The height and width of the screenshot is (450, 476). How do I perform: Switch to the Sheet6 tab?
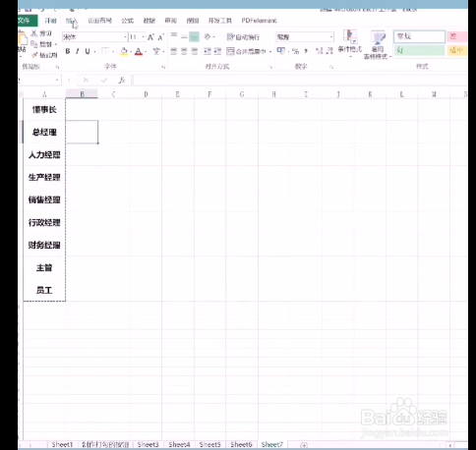[x=241, y=444]
